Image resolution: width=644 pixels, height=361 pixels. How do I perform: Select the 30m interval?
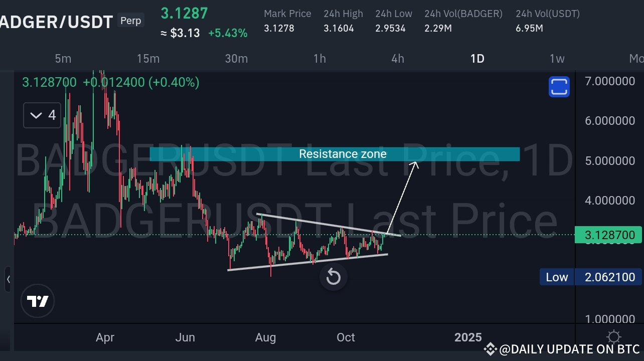point(236,59)
